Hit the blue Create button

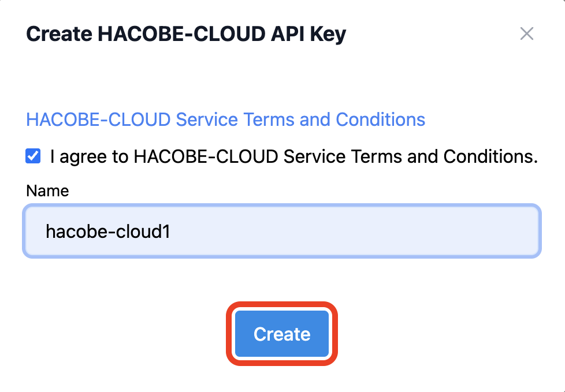(x=282, y=334)
